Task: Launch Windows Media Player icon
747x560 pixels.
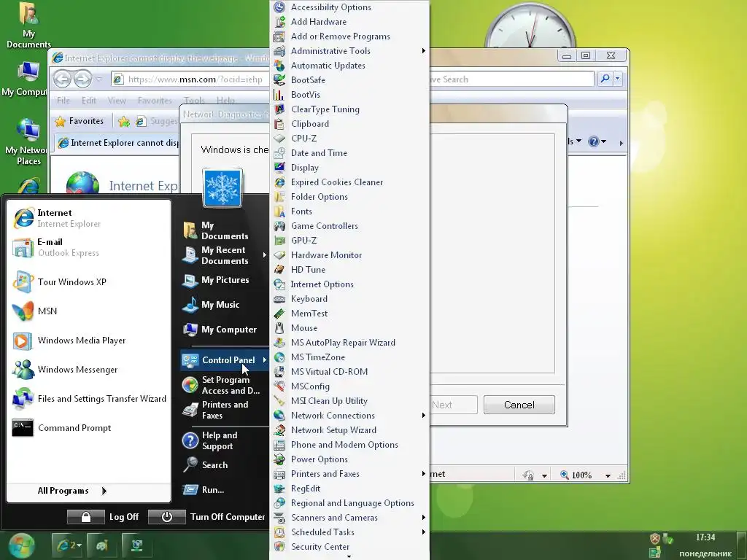Action: click(23, 341)
